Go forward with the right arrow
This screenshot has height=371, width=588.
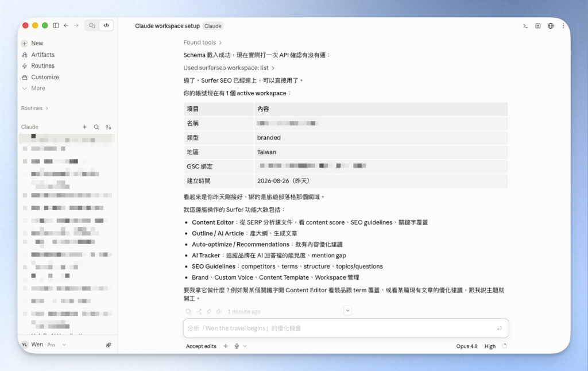click(x=76, y=25)
